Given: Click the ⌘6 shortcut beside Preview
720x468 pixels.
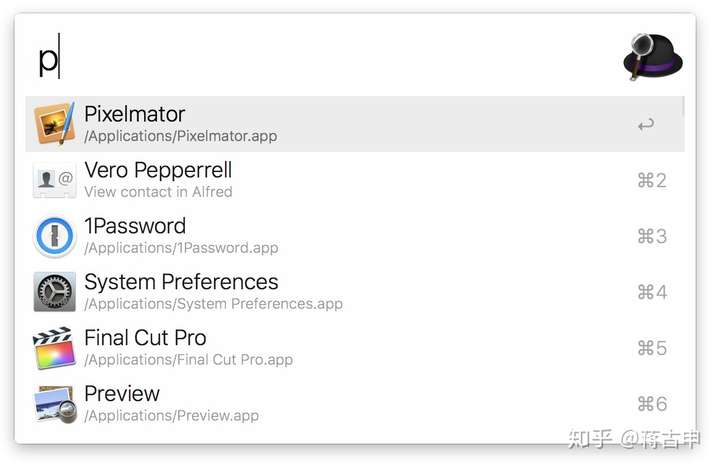Looking at the screenshot, I should (x=651, y=404).
